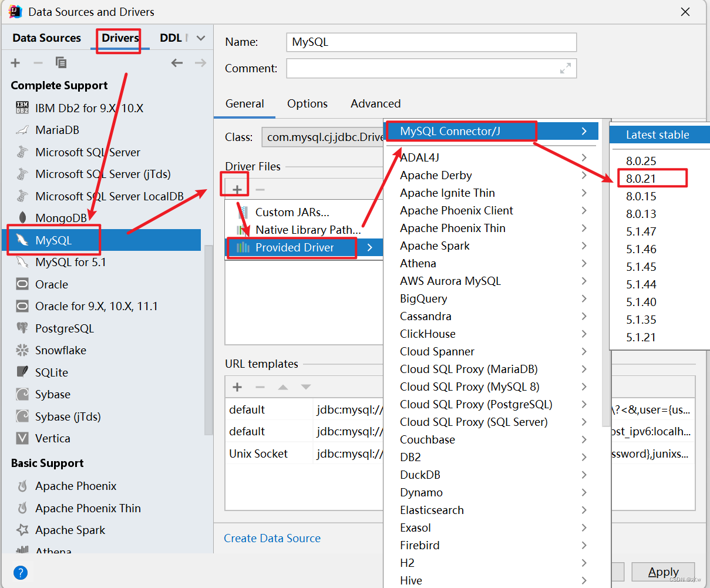
Task: Switch to the Drivers tab
Action: click(x=120, y=37)
